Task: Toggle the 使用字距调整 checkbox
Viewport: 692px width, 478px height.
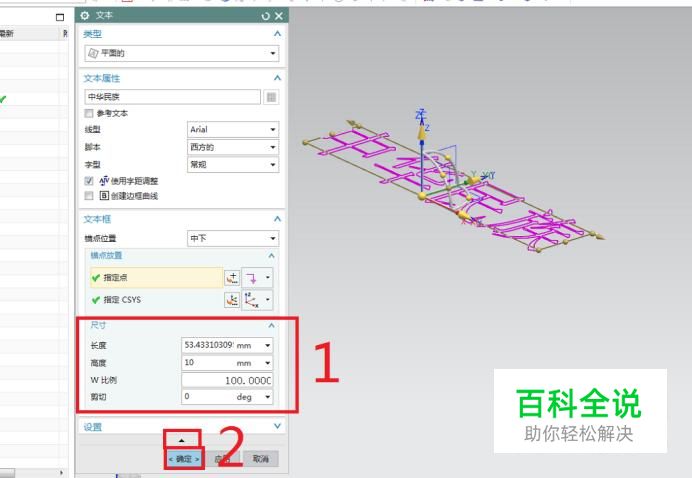Action: [x=89, y=181]
